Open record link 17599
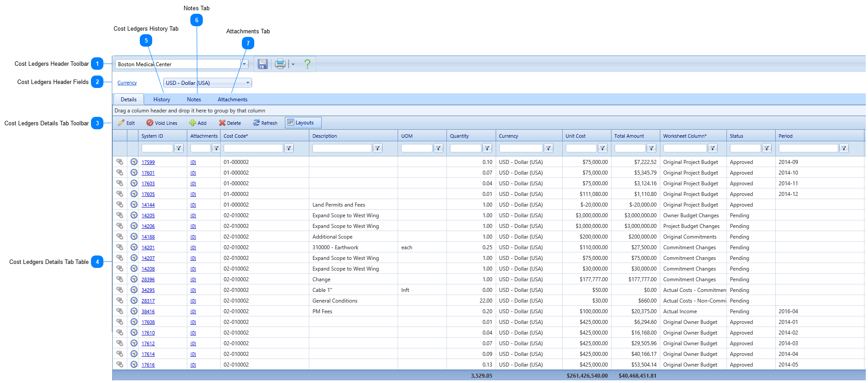The height and width of the screenshot is (383, 868). (x=148, y=162)
